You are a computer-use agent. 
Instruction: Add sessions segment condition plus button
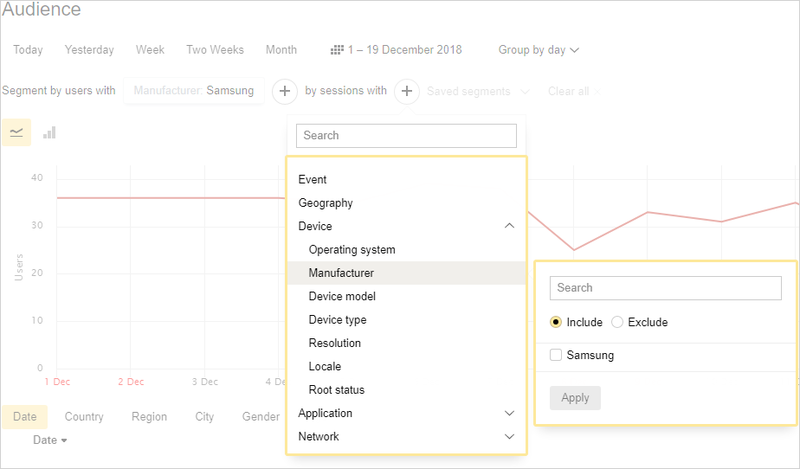pyautogui.click(x=407, y=91)
